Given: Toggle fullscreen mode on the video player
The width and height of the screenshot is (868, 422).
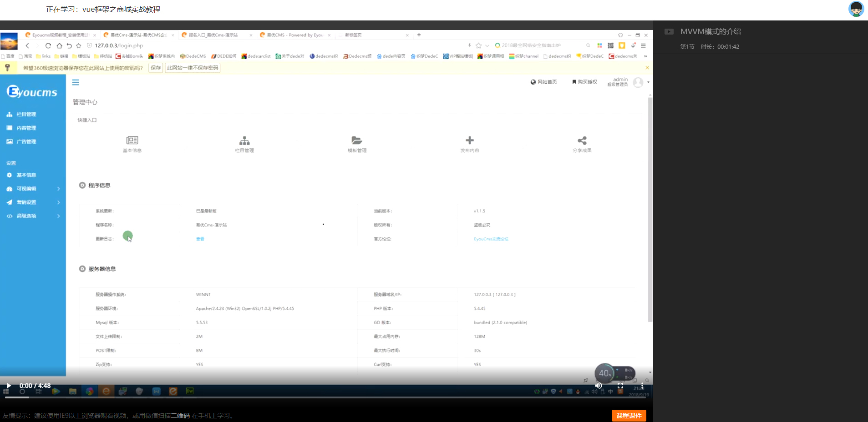Looking at the screenshot, I should (x=620, y=386).
